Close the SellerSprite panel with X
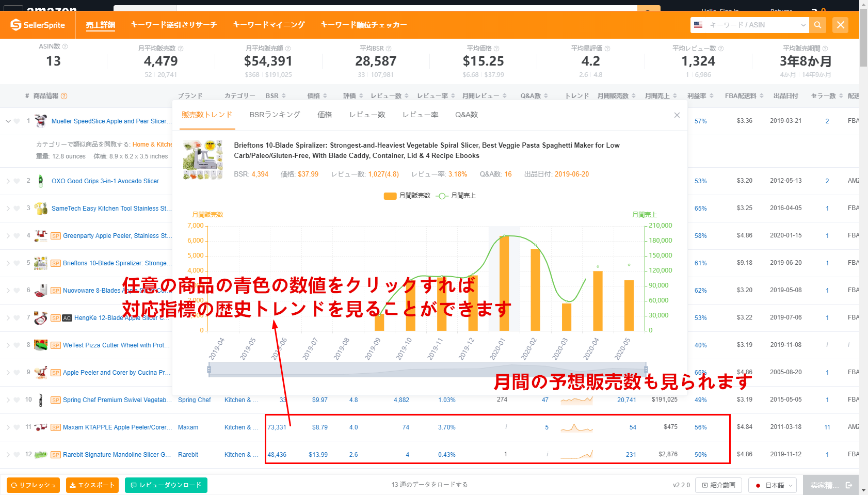Screen dimensions: 868x495 (x=840, y=25)
